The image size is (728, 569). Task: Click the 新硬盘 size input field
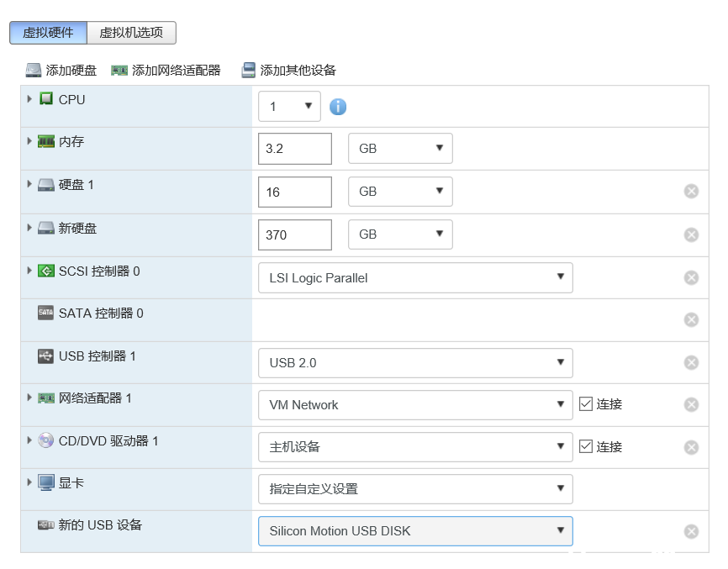click(x=295, y=235)
